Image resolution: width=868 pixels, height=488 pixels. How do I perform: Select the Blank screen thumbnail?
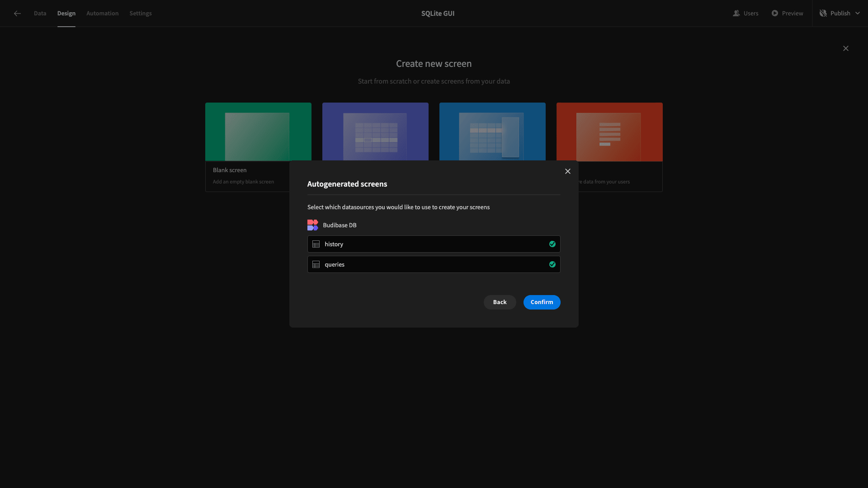tap(258, 132)
